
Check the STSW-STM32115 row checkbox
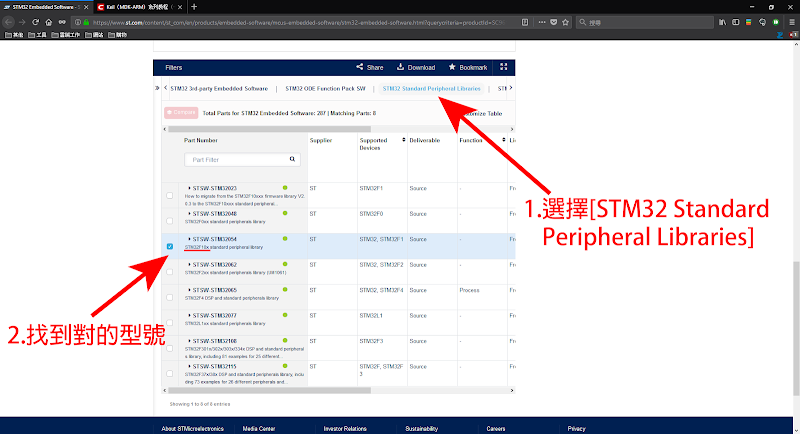(169, 374)
